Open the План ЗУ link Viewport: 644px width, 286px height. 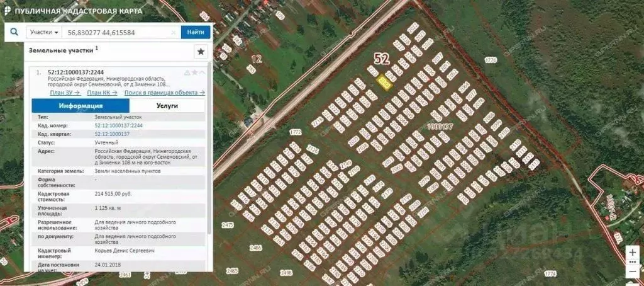(x=65, y=93)
